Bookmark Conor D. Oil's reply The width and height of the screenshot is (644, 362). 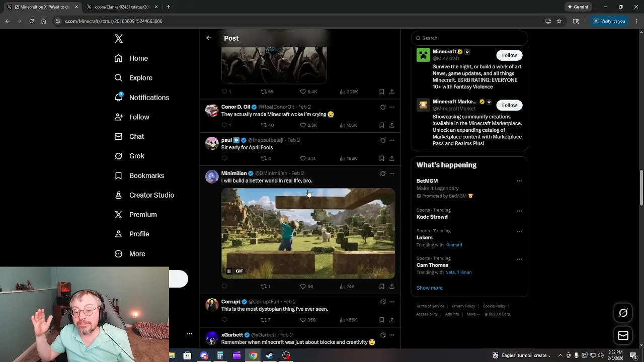382,125
